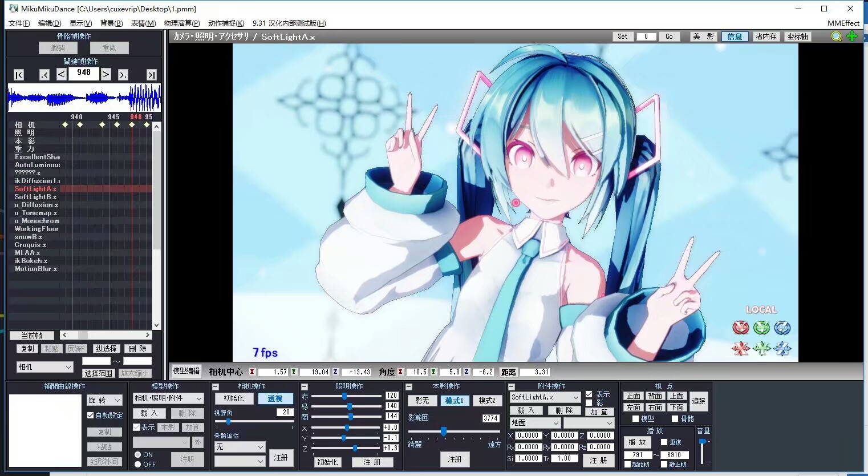
Task: Click the magnifier zoom view icon
Action: (x=836, y=37)
